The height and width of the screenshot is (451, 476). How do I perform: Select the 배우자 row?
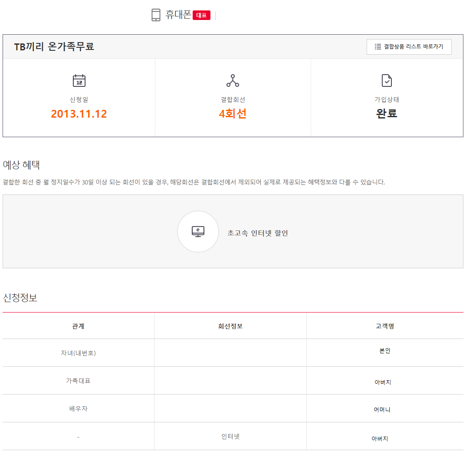coord(78,408)
